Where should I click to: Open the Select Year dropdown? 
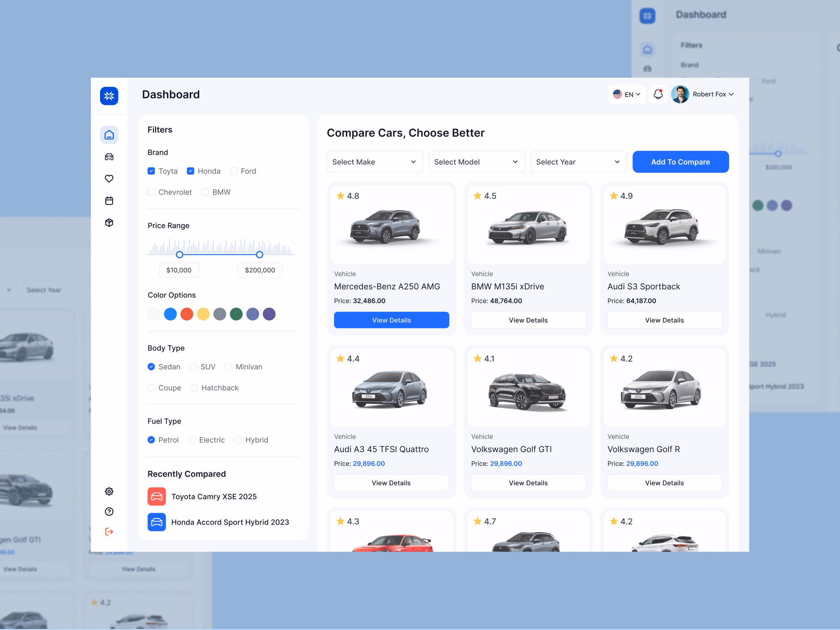pyautogui.click(x=578, y=162)
